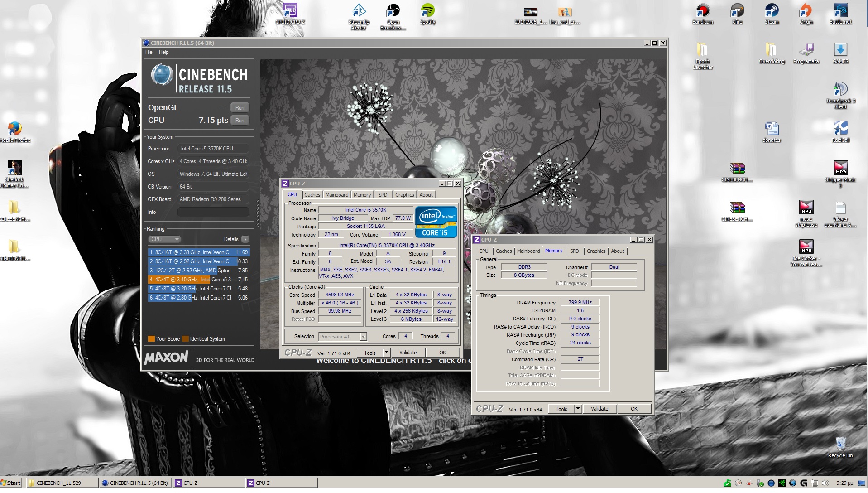Launch Streamtip Alerter from the desktop

pos(359,17)
